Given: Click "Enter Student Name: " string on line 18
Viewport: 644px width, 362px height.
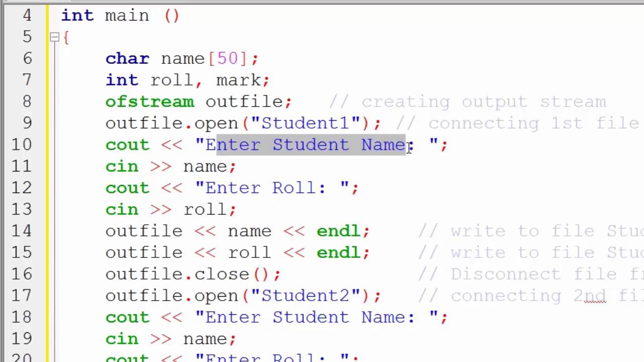Looking at the screenshot, I should 316,318.
